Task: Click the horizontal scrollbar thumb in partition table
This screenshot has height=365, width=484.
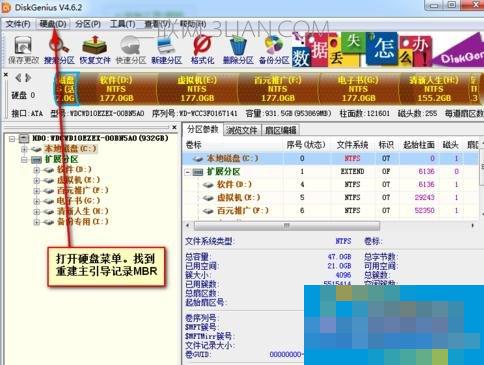Action: 287,226
